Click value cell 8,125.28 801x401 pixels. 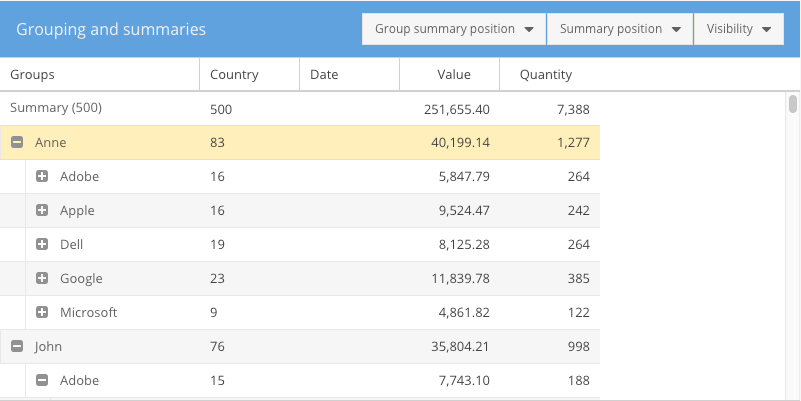[464, 244]
